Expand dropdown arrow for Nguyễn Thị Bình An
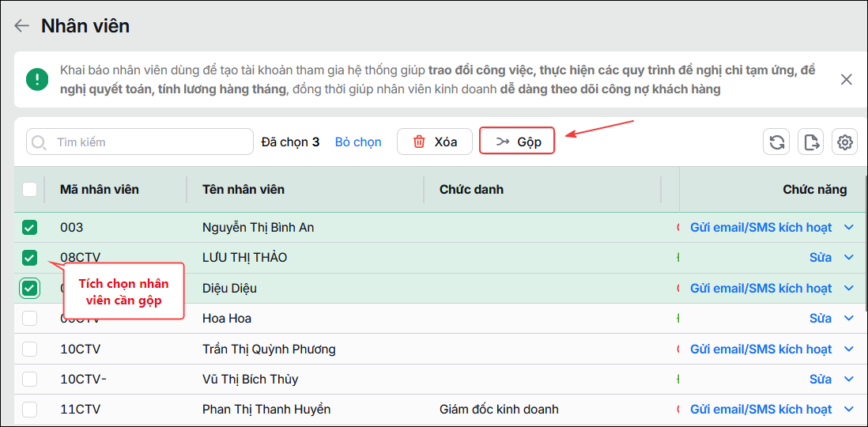The height and width of the screenshot is (427, 868). click(849, 228)
